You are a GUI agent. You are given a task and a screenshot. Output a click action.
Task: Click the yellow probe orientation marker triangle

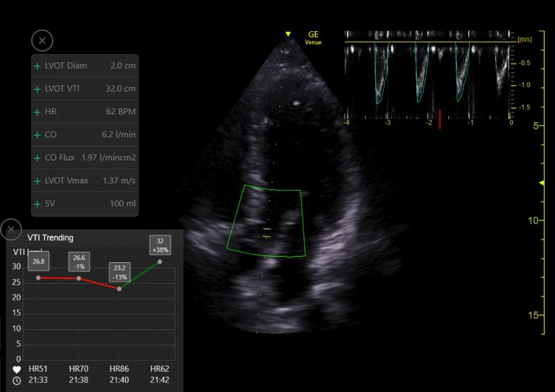(x=288, y=34)
